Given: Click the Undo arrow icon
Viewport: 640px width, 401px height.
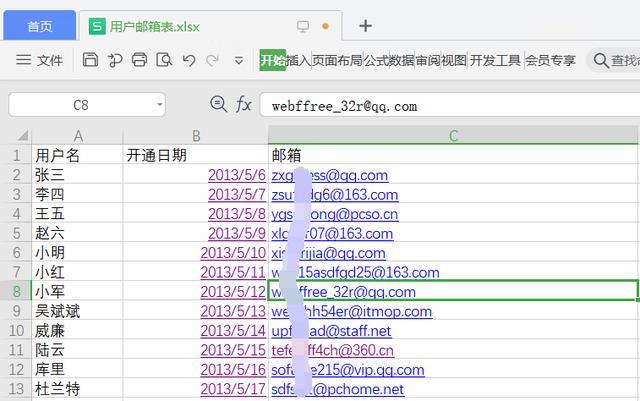Looking at the screenshot, I should coord(189,60).
